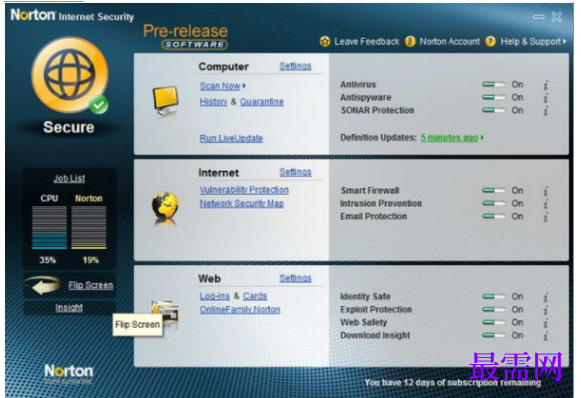Screen dimensions: 581x398
Task: Click the Norton usage meter bar
Action: (89, 228)
